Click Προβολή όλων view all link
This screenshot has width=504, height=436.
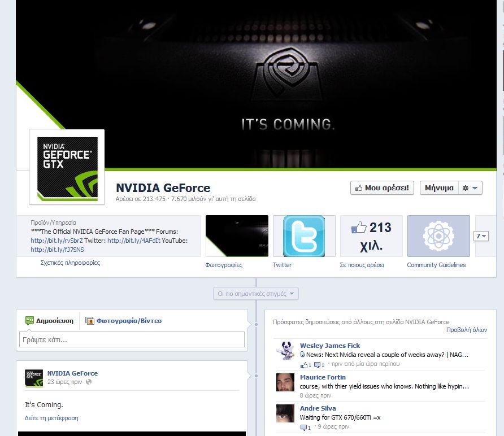pos(467,330)
